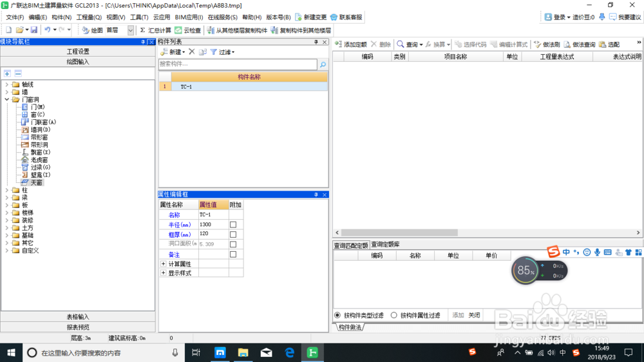The width and height of the screenshot is (644, 362).
Task: Click 我要建议 feedback link
Action: pos(625,17)
